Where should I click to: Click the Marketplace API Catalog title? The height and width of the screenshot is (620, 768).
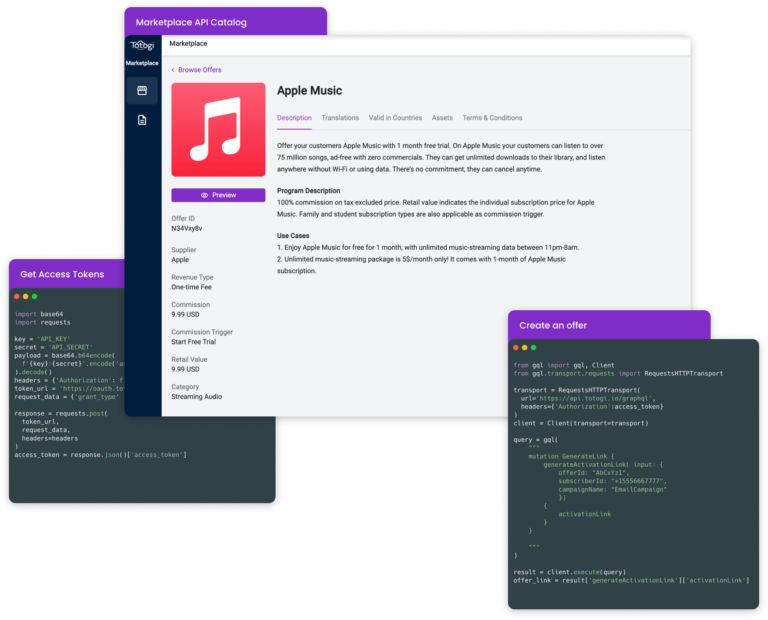191,23
